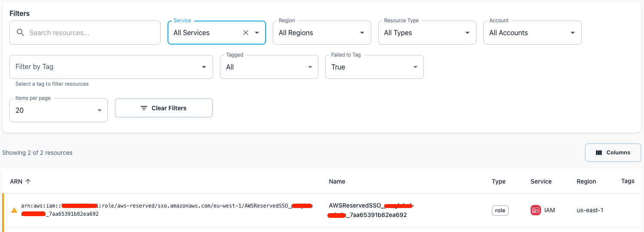Click the filter lines icon in Clear Filters
The image size is (644, 232).
point(144,108)
